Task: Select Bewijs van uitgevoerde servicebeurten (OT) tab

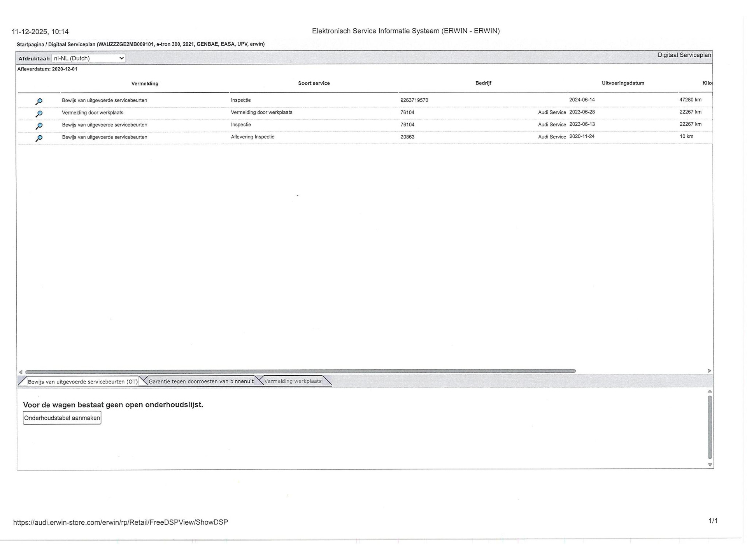Action: (x=82, y=382)
